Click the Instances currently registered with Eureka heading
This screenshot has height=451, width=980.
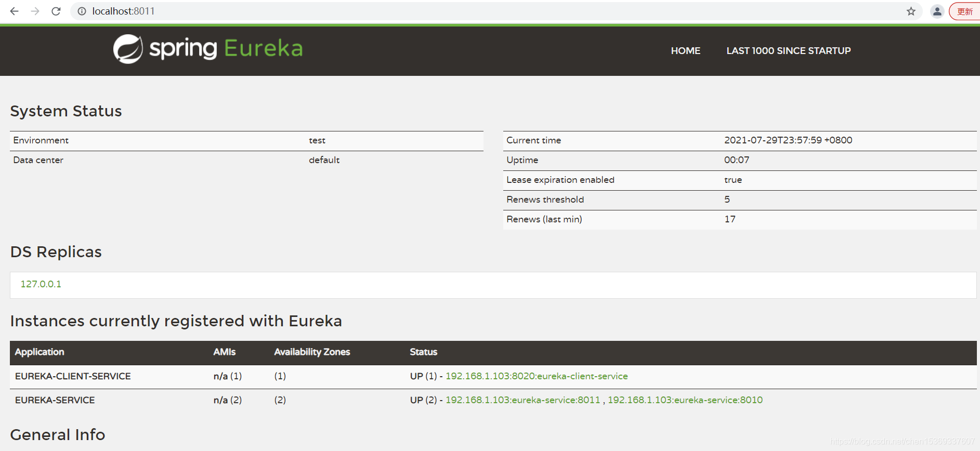176,321
